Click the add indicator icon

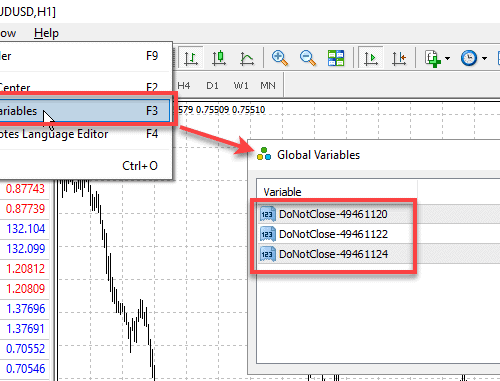pos(433,58)
